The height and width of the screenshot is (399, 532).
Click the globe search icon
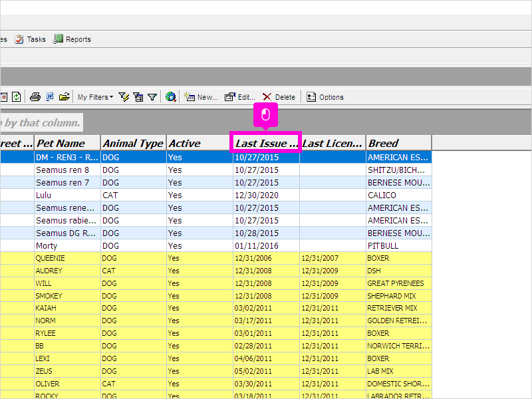pyautogui.click(x=171, y=97)
